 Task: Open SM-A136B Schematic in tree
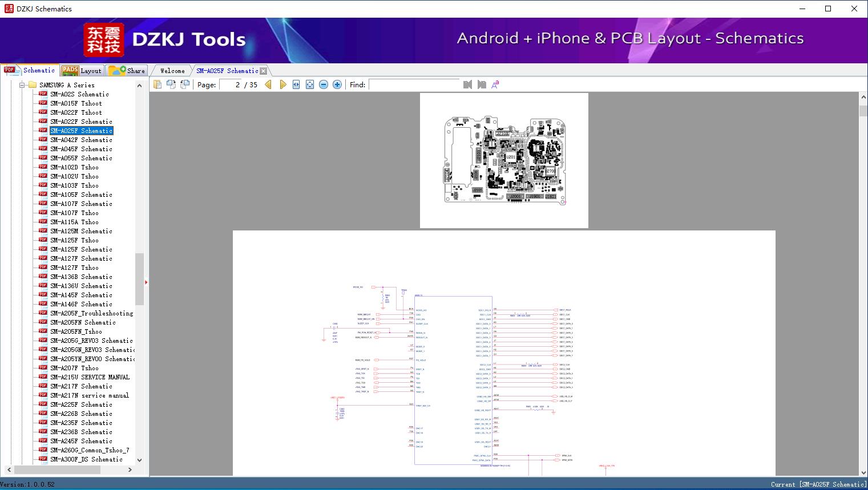81,277
